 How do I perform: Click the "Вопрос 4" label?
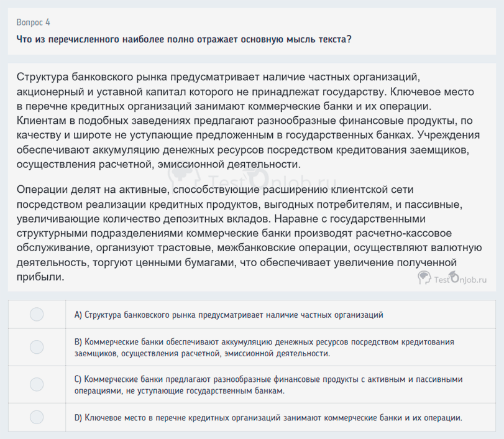click(x=33, y=22)
